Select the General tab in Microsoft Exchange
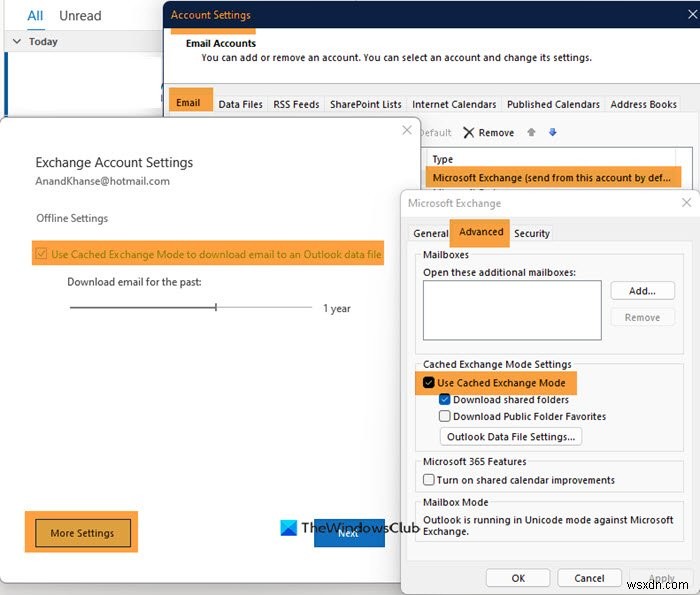 click(430, 233)
